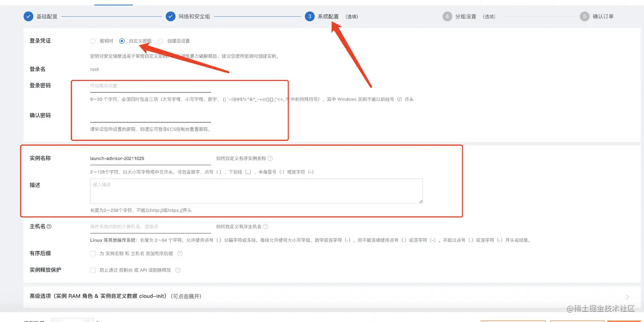Go to the 确认订单 step tab
This screenshot has width=644, height=322.
tap(603, 17)
